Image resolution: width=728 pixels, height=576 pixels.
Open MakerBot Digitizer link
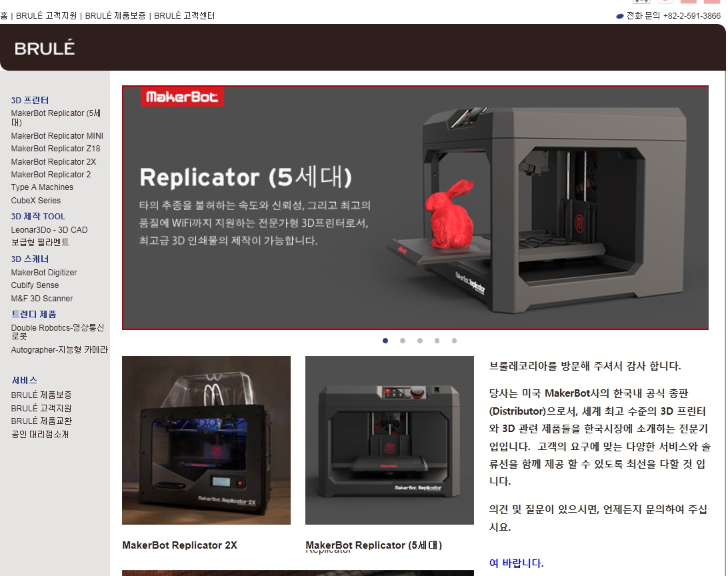click(44, 273)
